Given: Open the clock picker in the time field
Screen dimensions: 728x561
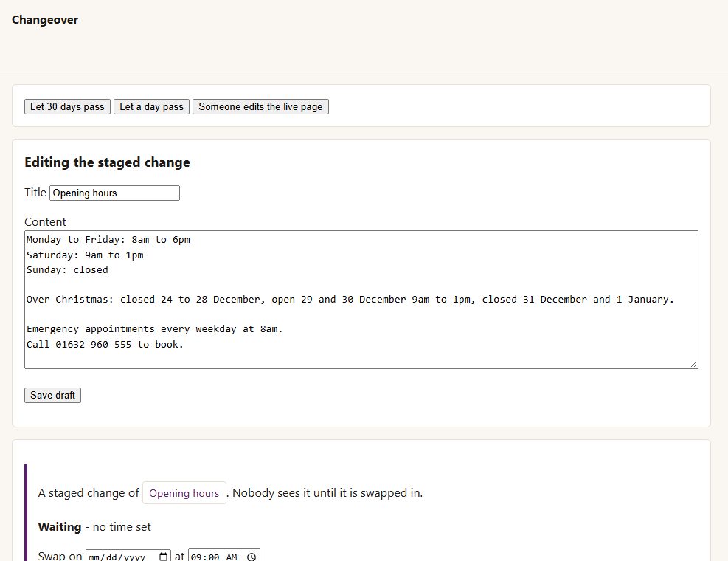Looking at the screenshot, I should click(x=252, y=557).
